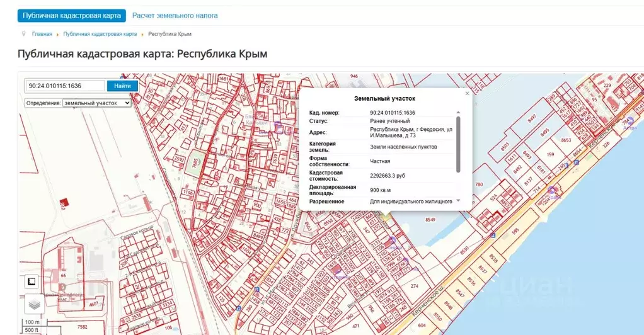Click map parcel labeled 8497
The width and height of the screenshot is (644, 335).
click(532, 118)
